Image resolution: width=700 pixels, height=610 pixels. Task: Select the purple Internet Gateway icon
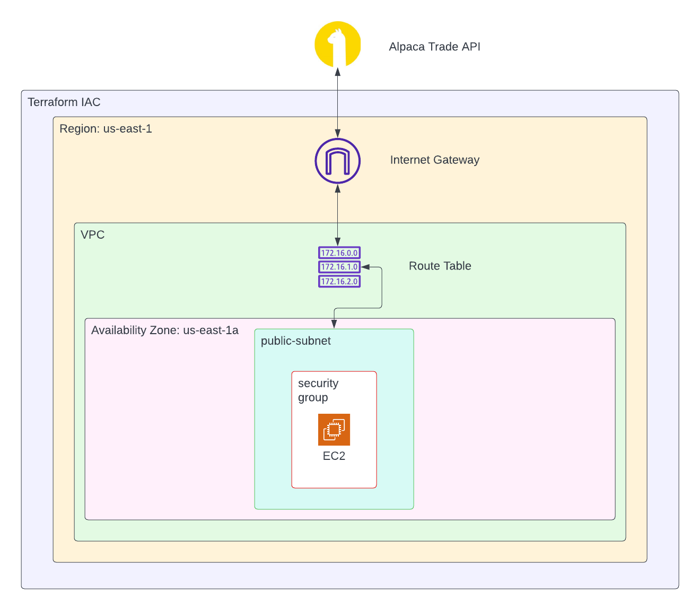pyautogui.click(x=338, y=161)
